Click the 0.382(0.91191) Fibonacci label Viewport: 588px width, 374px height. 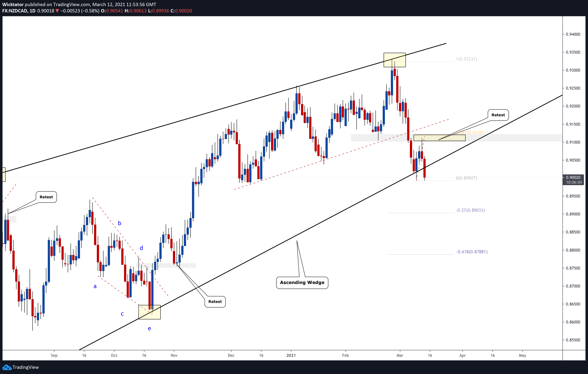pos(471,133)
